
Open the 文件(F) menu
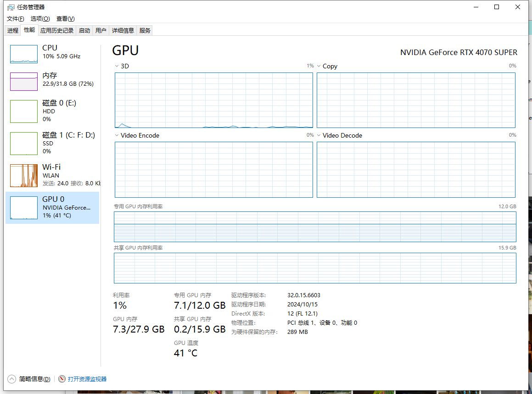[15, 19]
